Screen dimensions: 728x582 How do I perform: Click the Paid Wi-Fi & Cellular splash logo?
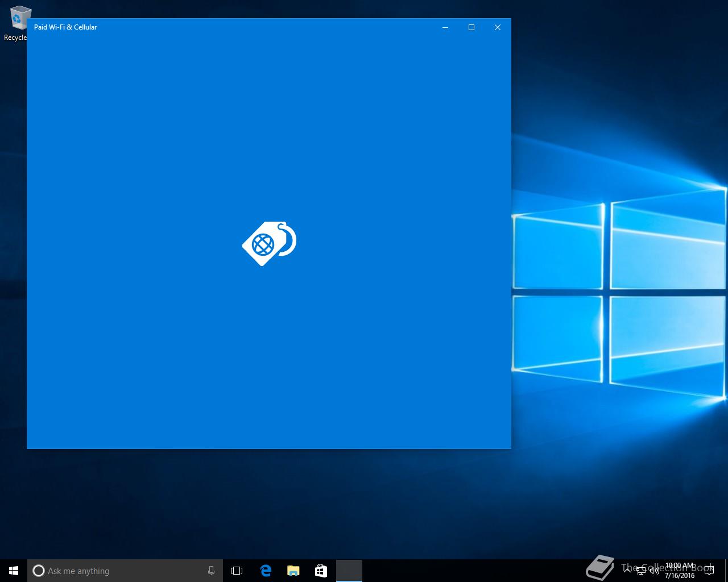269,243
